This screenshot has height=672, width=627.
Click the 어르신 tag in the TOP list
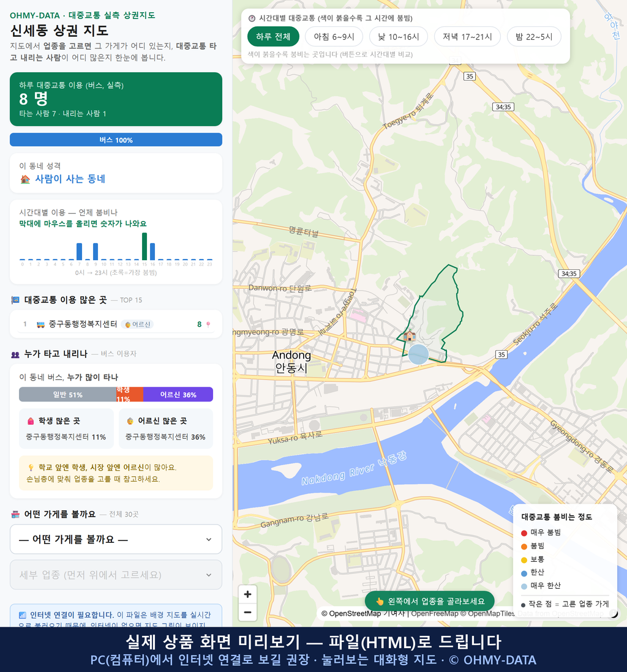[x=137, y=324]
